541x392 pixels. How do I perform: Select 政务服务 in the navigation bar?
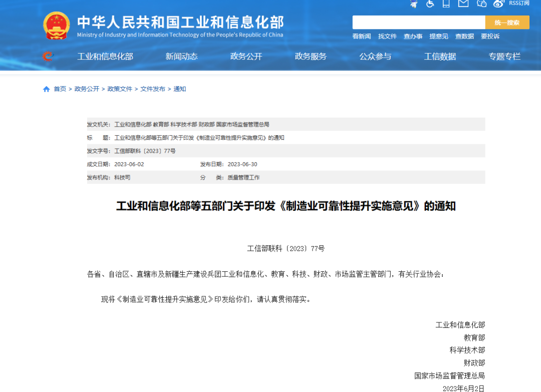tap(311, 57)
